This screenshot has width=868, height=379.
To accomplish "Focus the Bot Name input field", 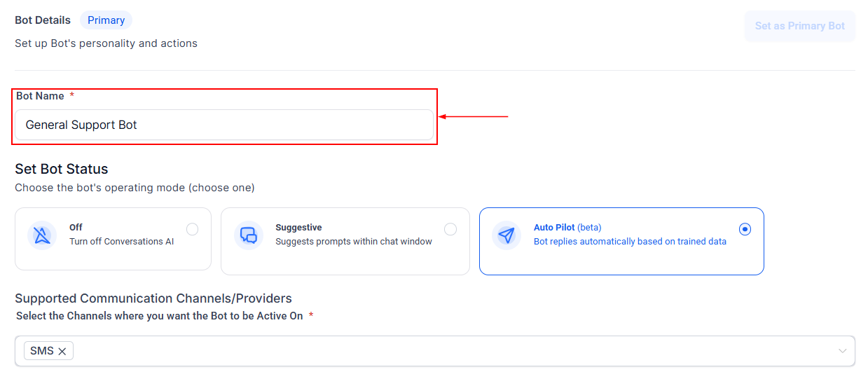I will [224, 125].
